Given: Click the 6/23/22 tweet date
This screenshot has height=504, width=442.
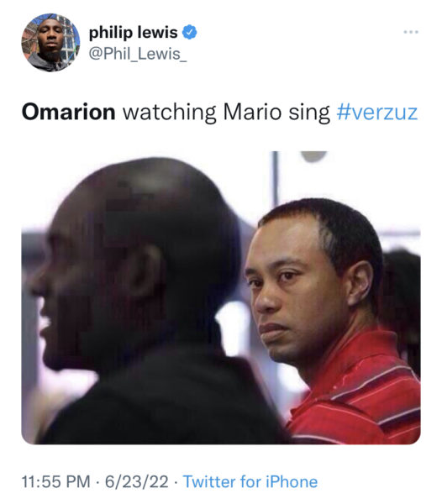Looking at the screenshot, I should pyautogui.click(x=137, y=481).
